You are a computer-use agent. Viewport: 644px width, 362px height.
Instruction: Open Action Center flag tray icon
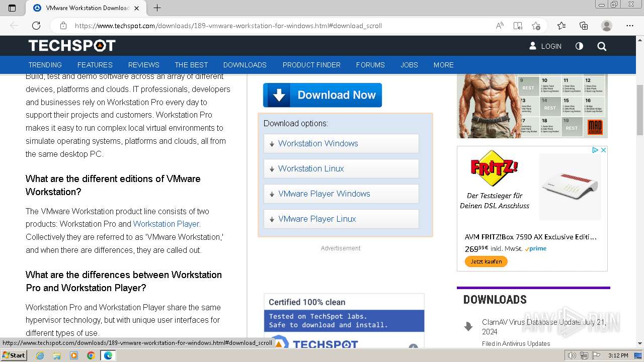pyautogui.click(x=596, y=355)
